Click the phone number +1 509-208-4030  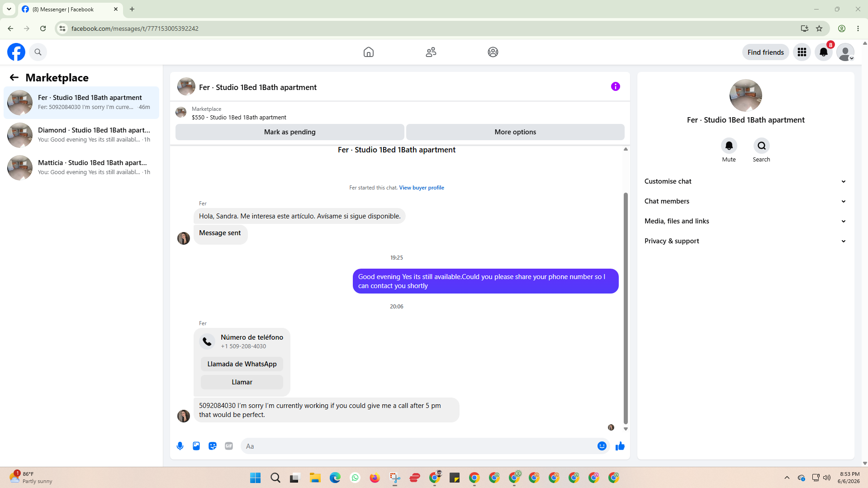[243, 346]
